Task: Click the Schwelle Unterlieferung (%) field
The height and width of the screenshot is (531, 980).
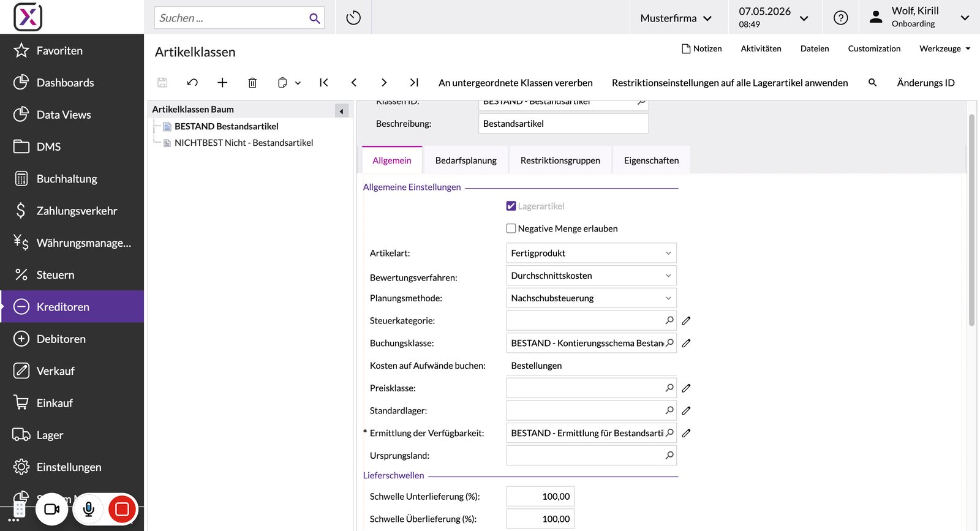Action: coord(540,497)
